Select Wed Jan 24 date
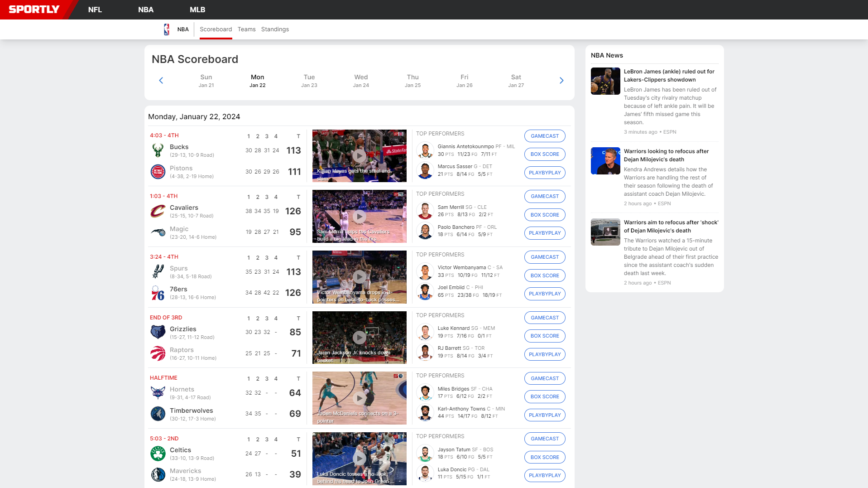This screenshot has height=488, width=868. [361, 81]
